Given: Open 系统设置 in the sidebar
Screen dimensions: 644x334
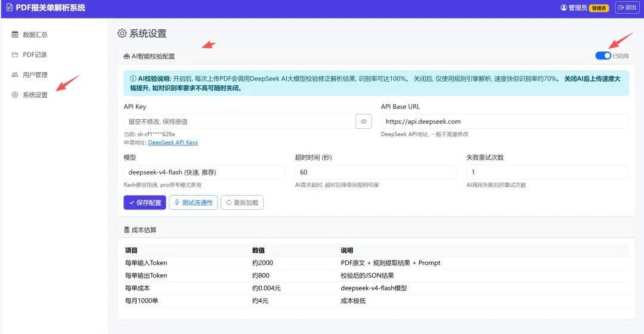Looking at the screenshot, I should (35, 95).
